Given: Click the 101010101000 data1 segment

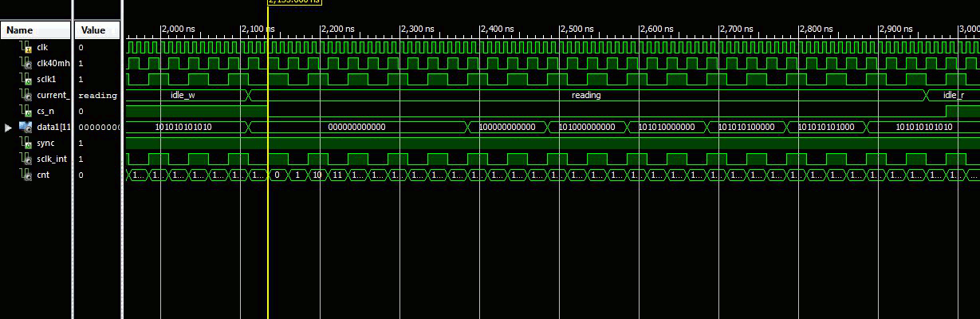Looking at the screenshot, I should (826, 128).
